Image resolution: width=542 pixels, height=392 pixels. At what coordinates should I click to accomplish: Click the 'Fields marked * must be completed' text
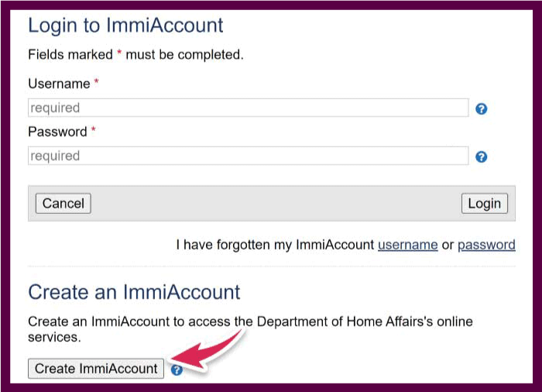pyautogui.click(x=135, y=55)
